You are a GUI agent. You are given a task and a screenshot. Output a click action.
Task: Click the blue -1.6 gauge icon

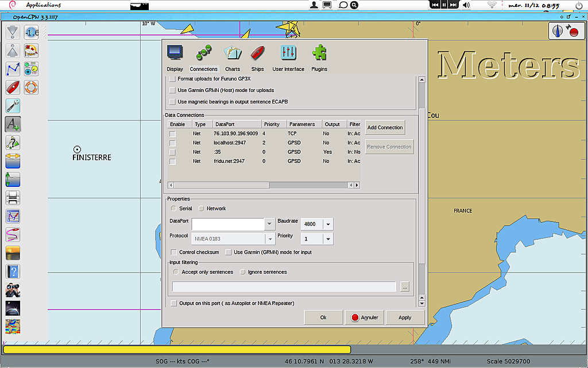coord(31,32)
